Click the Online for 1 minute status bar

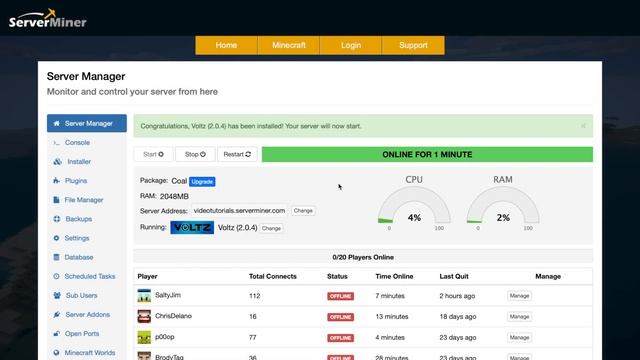click(427, 154)
